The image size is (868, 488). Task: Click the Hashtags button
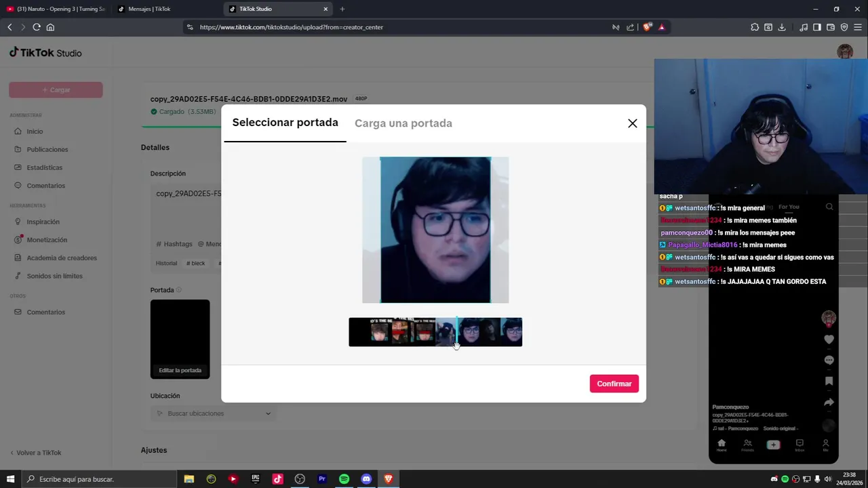click(x=174, y=244)
